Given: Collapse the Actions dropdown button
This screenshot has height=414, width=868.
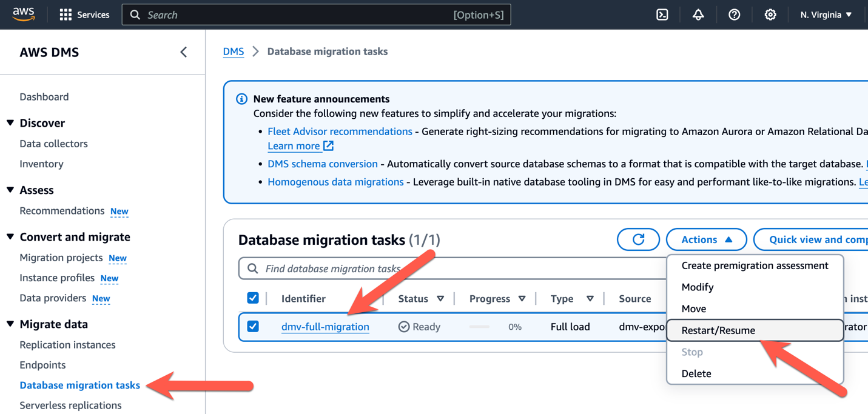Looking at the screenshot, I should (707, 239).
